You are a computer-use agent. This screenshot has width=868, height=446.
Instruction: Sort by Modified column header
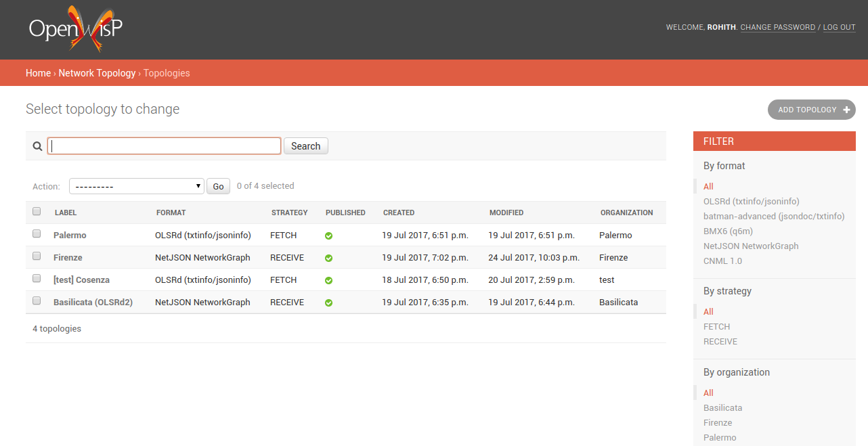click(x=506, y=213)
